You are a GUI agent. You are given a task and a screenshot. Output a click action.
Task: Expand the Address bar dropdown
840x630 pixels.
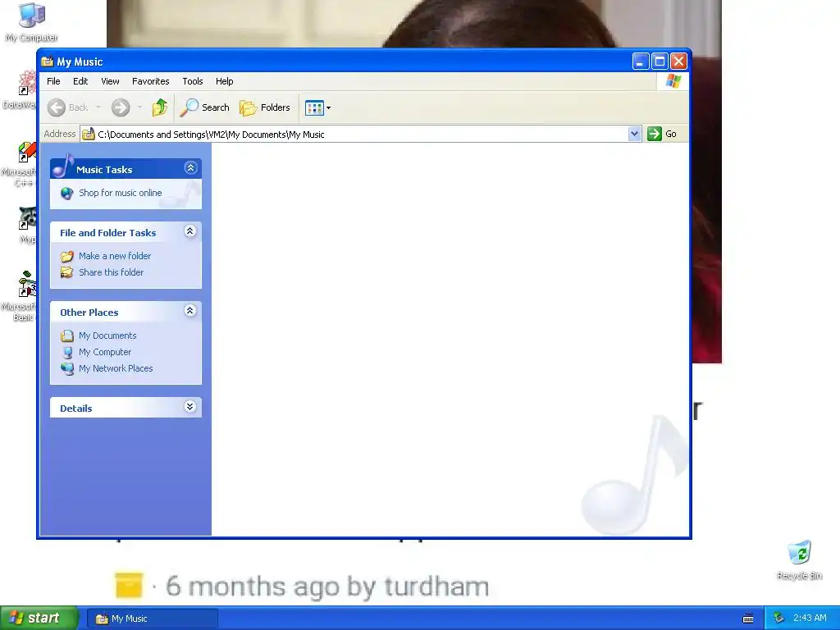click(x=634, y=134)
